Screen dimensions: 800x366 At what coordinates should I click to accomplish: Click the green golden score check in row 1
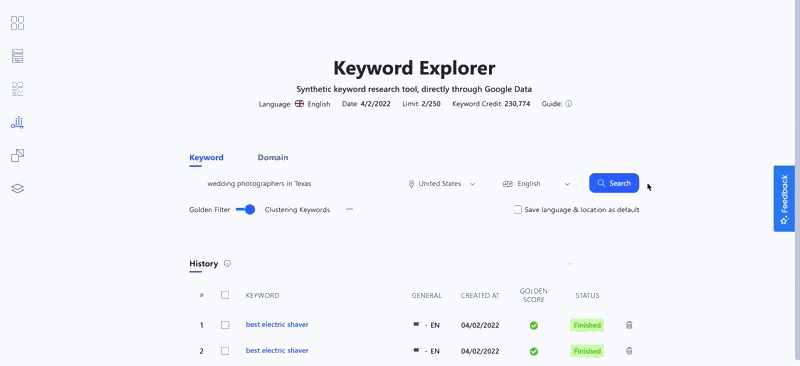534,325
